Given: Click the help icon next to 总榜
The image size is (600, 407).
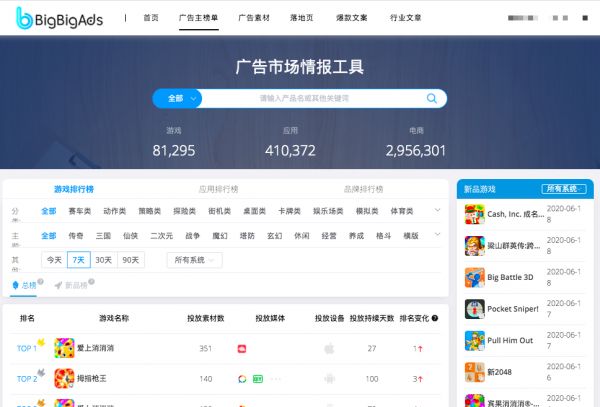Looking at the screenshot, I should pos(40,282).
